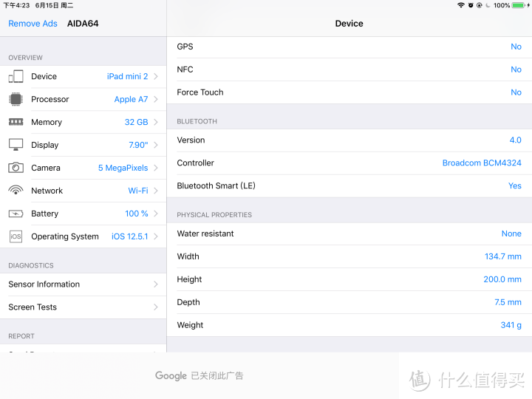
Task: Tap Width 134.7 mm value
Action: (x=503, y=256)
